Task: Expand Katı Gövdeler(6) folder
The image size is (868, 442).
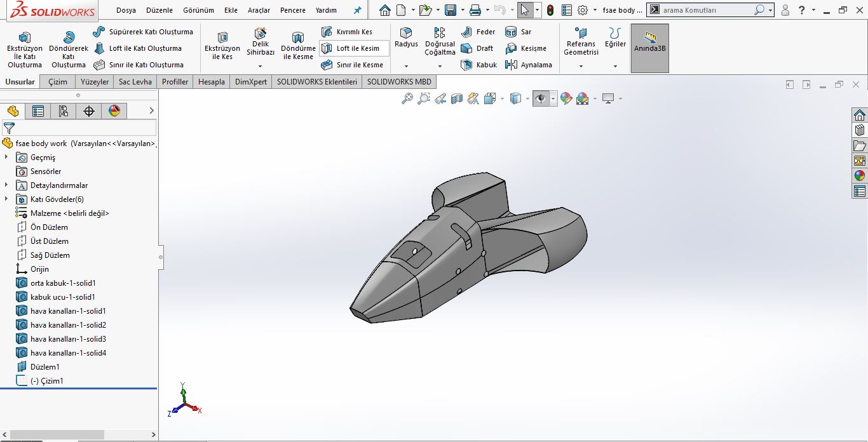Action: [6, 199]
